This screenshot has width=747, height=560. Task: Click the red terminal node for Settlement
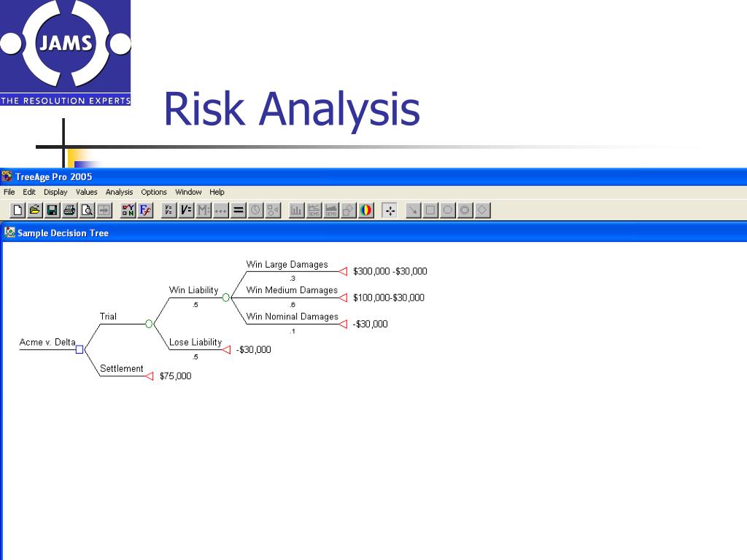tap(149, 376)
